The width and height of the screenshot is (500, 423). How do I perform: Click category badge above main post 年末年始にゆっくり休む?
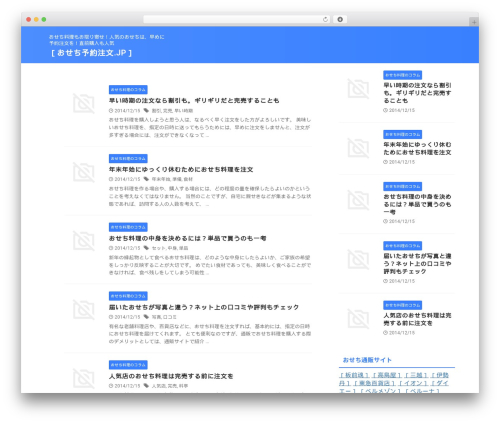[128, 158]
